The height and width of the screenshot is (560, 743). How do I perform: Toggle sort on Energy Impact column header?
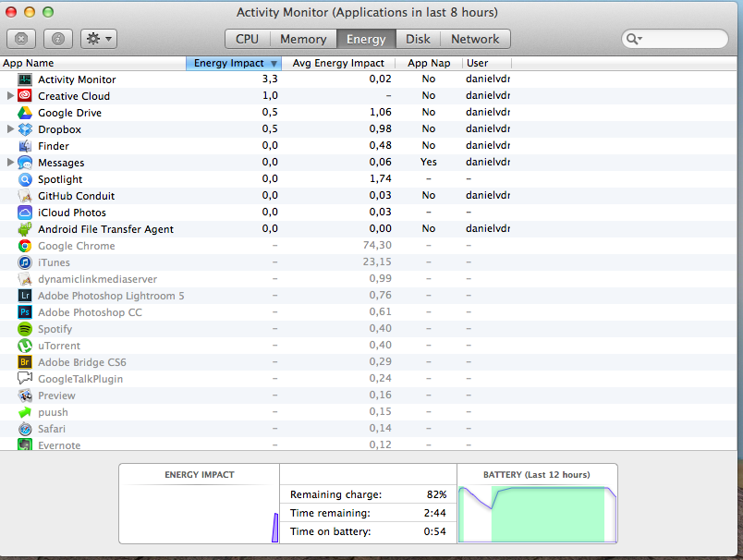click(x=234, y=63)
